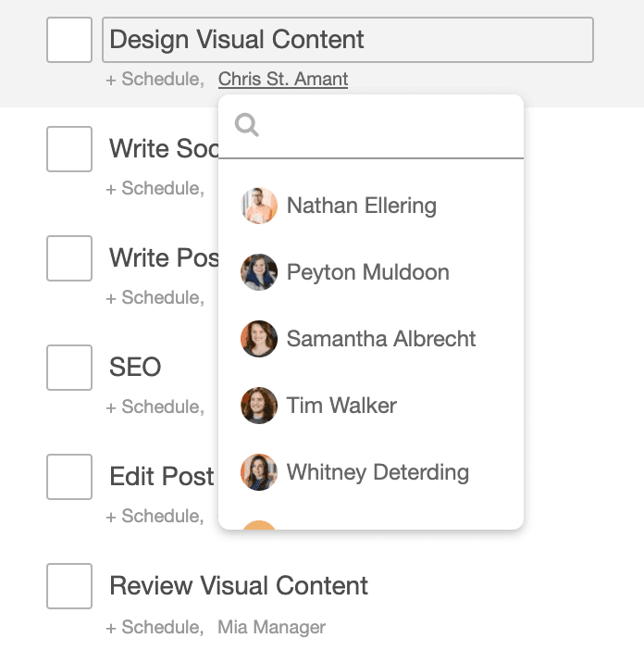Focus the team member search field
This screenshot has width=644, height=663.
389,126
